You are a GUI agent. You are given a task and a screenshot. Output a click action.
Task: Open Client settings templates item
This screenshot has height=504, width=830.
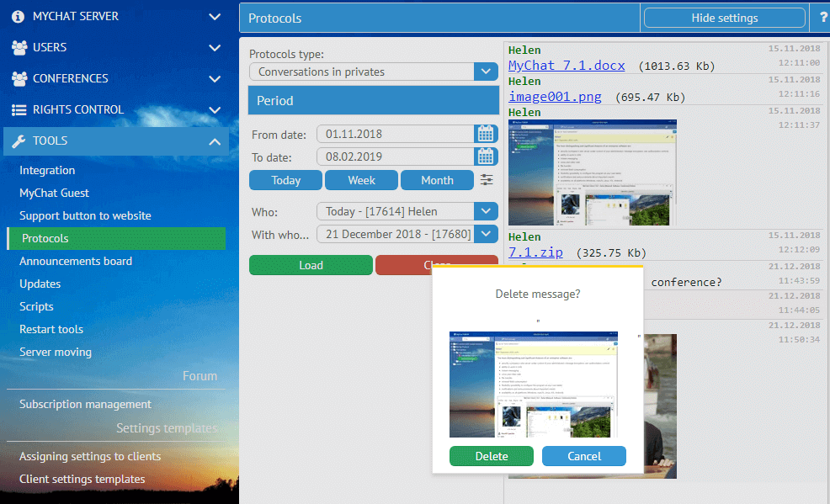82,479
